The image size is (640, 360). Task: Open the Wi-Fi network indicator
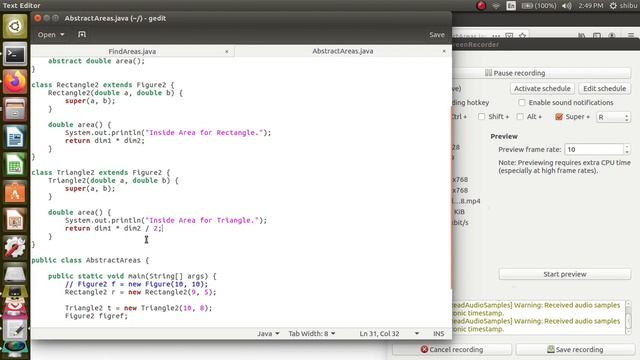click(x=496, y=6)
